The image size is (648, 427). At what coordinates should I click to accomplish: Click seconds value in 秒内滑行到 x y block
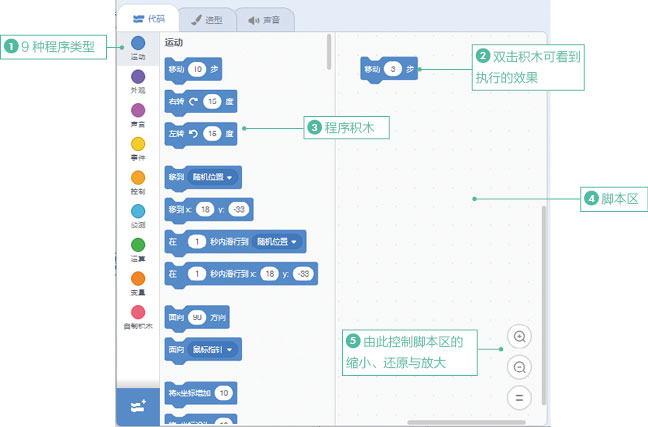click(197, 274)
